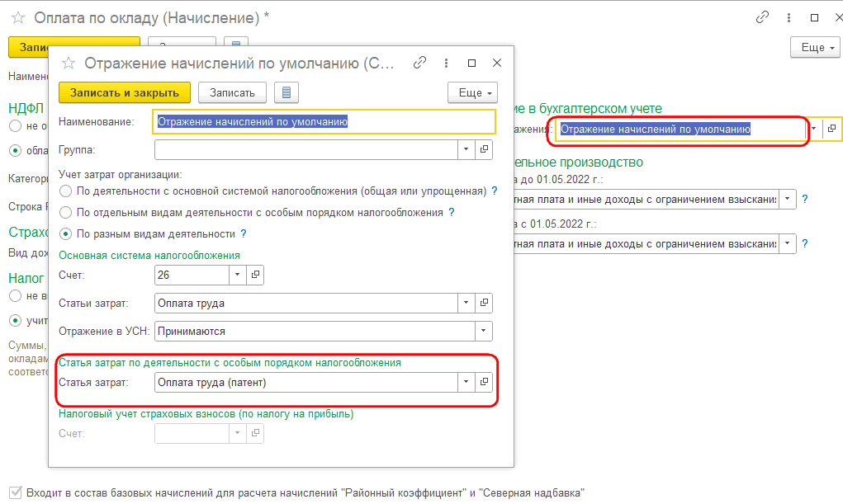Select the upper НДФЛ radio button in main window

coord(15,126)
